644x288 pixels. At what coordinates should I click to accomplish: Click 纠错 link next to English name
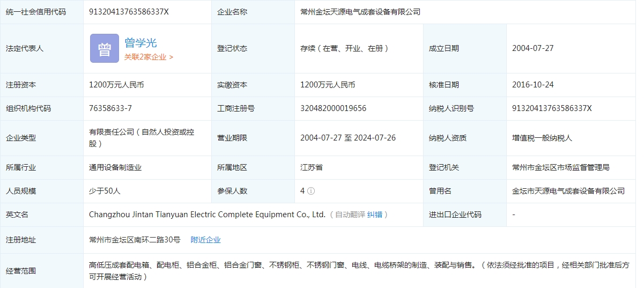click(375, 215)
